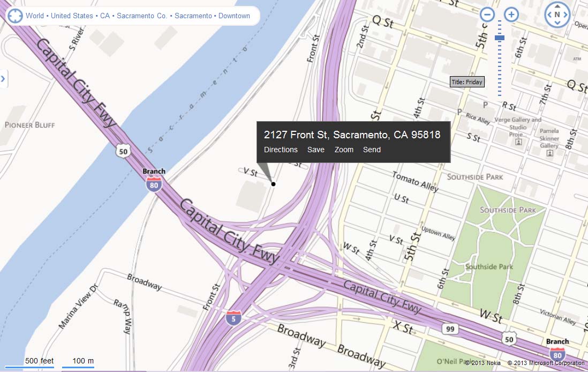Click the N compass rotation control
The width and height of the screenshot is (588, 372).
pos(557,14)
